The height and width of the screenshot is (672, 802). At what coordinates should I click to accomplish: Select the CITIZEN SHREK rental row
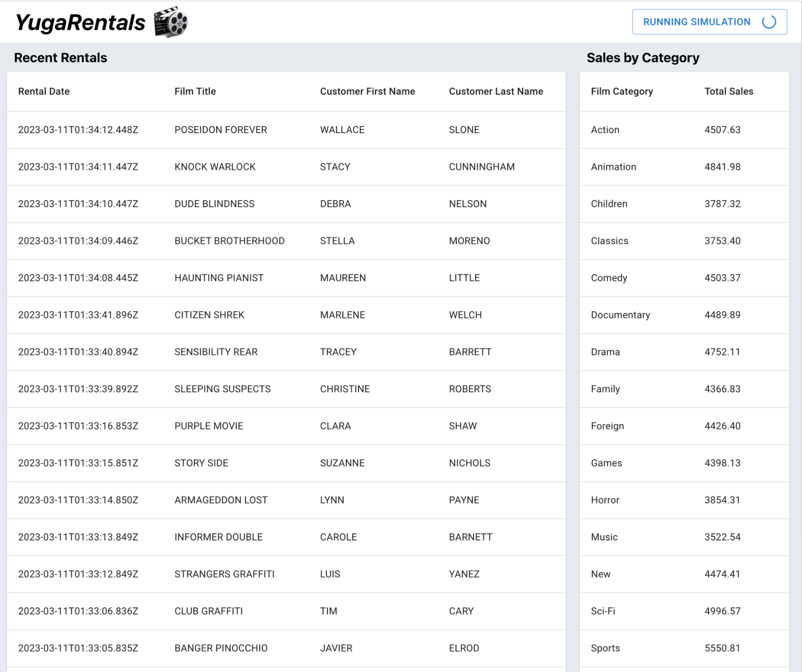click(281, 315)
